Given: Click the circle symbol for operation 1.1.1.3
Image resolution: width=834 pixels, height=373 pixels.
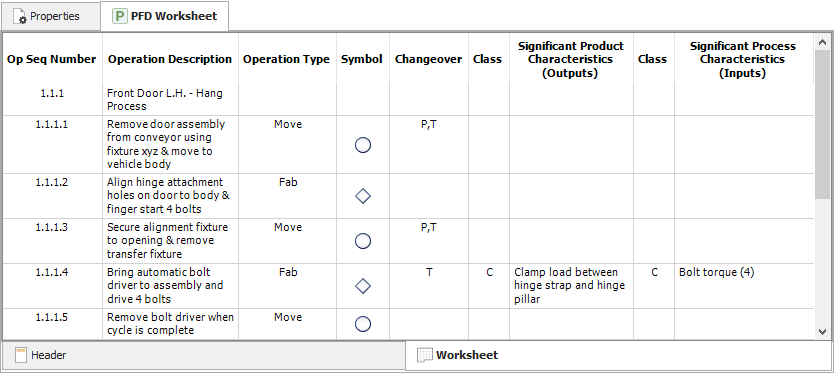Looking at the screenshot, I should [x=363, y=241].
